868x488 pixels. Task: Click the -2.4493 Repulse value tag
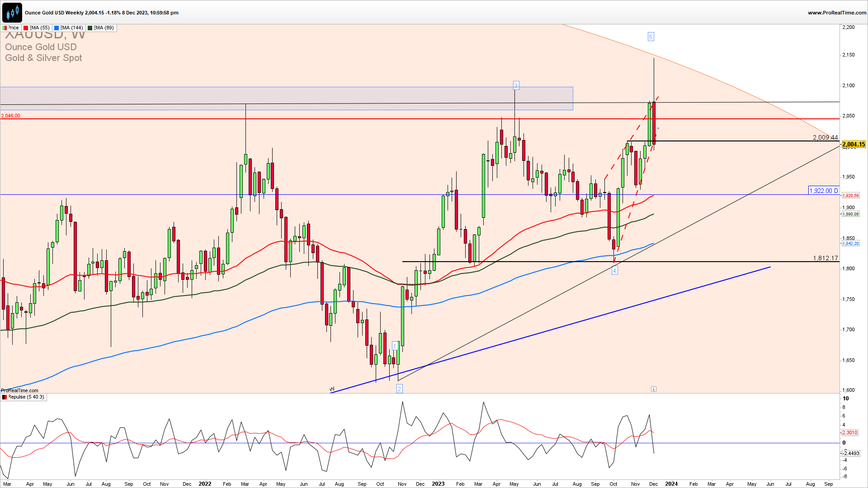click(851, 453)
